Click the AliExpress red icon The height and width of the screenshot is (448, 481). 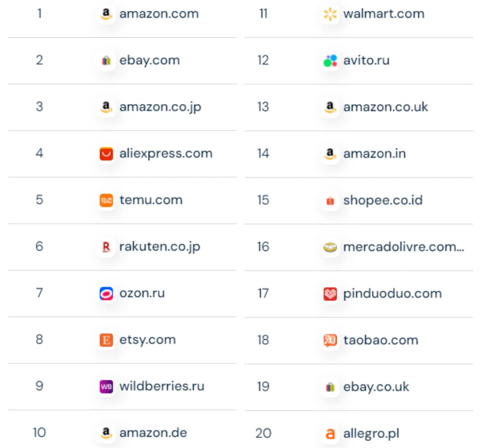pos(106,154)
